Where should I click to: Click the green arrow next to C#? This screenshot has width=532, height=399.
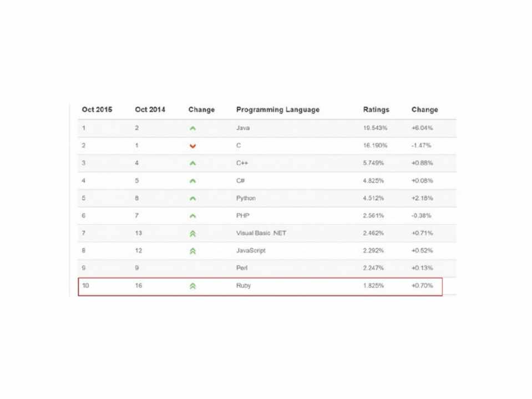click(x=192, y=181)
